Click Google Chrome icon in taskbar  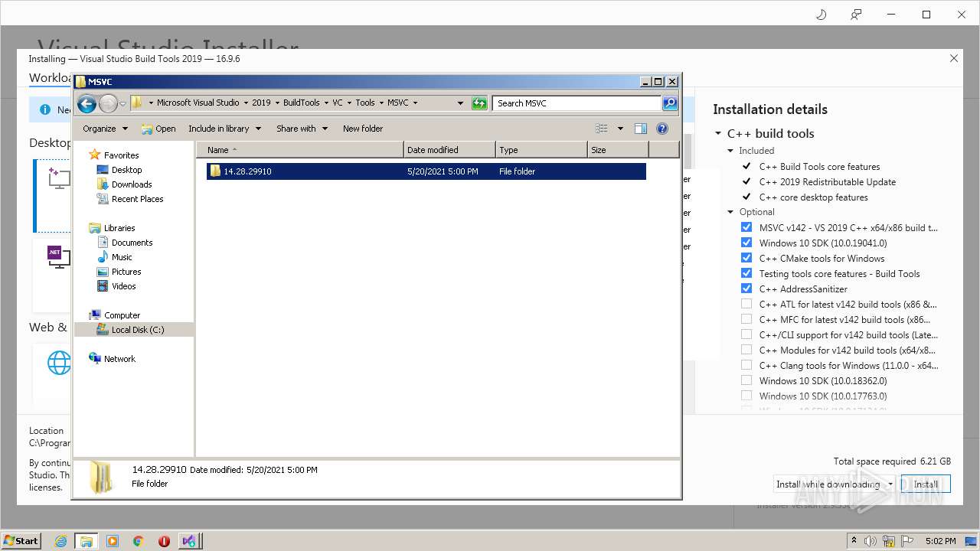pyautogui.click(x=139, y=541)
